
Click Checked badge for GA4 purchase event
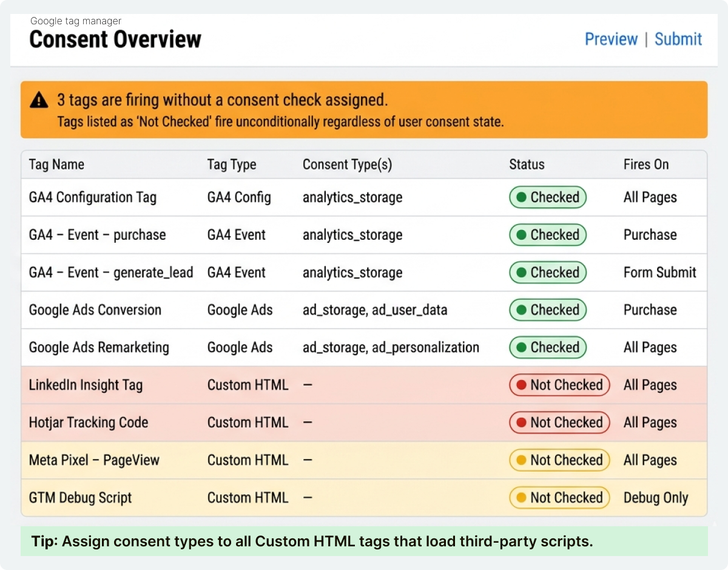coord(548,235)
